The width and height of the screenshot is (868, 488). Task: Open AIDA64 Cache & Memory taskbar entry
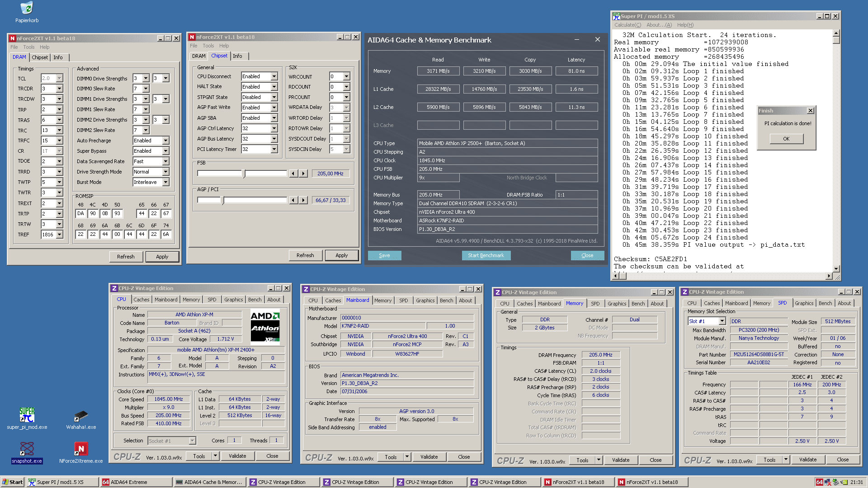(210, 482)
